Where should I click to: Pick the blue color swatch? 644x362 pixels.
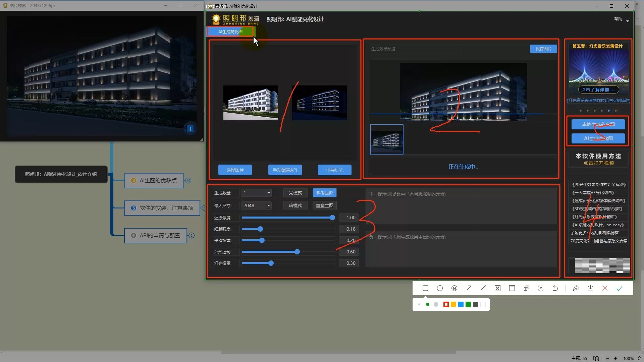pos(461,304)
